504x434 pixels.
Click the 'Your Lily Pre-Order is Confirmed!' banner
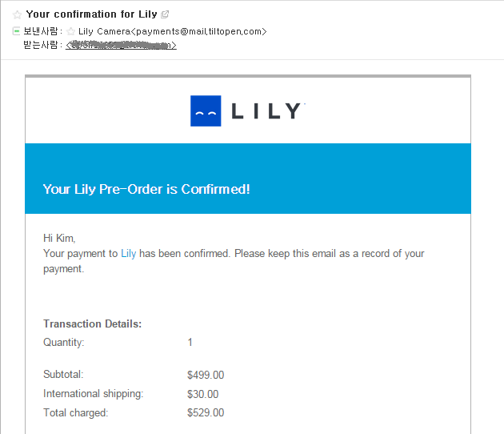pyautogui.click(x=146, y=189)
